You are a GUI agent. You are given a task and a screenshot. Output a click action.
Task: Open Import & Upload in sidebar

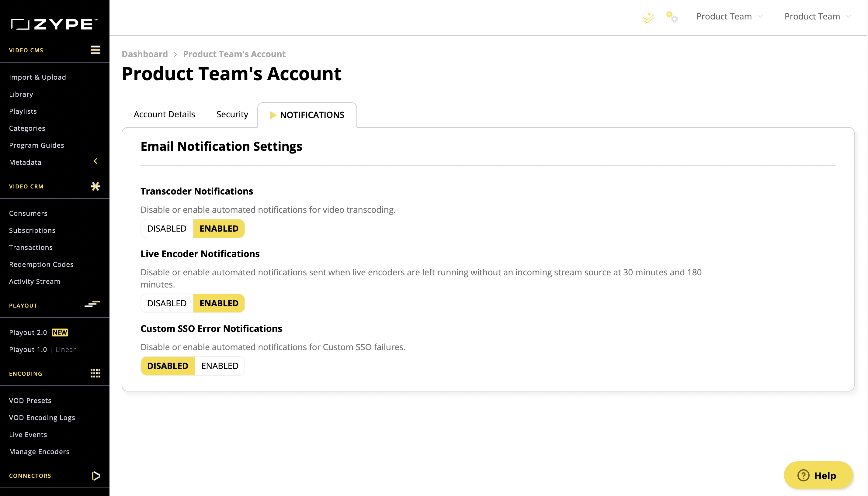point(37,77)
